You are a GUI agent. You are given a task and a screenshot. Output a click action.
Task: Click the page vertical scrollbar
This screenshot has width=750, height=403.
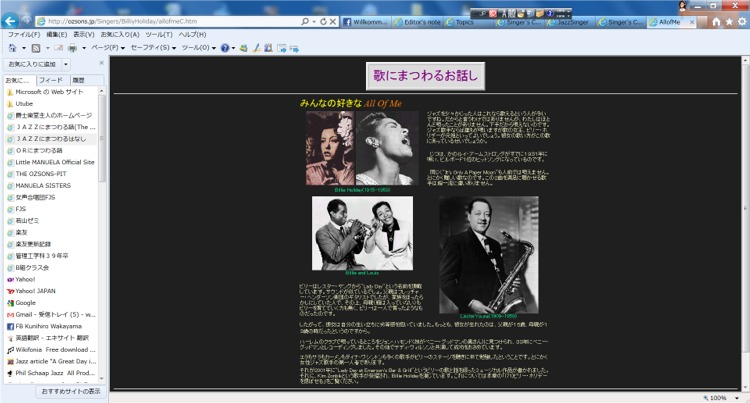click(x=745, y=223)
